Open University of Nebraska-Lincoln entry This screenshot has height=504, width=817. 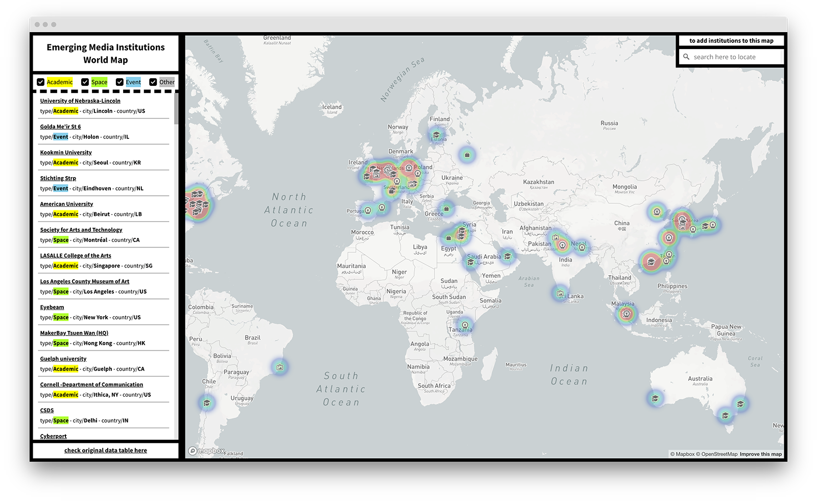point(80,101)
